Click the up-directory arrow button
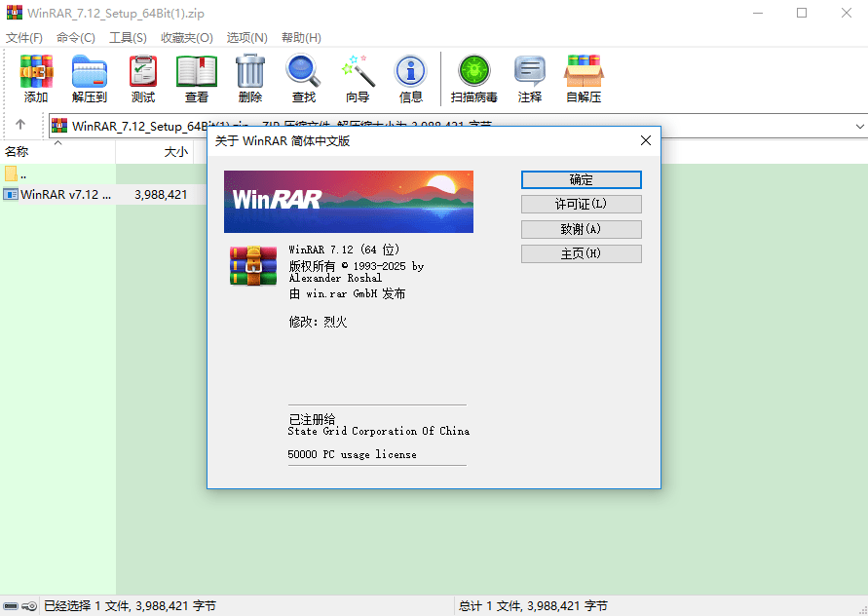 (x=20, y=126)
